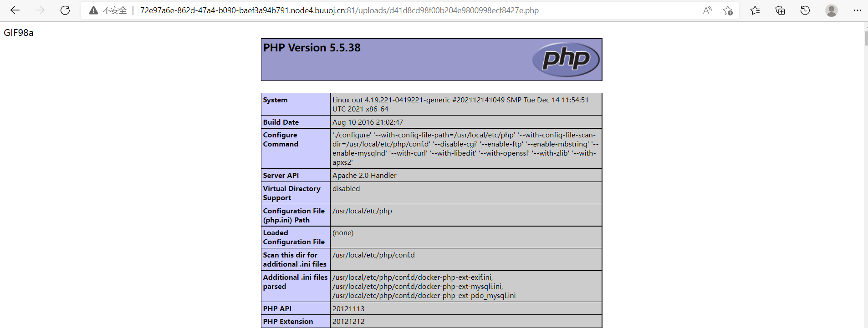Click the not-secure warning triangle icon
Screen dimensions: 868x328
(x=93, y=10)
